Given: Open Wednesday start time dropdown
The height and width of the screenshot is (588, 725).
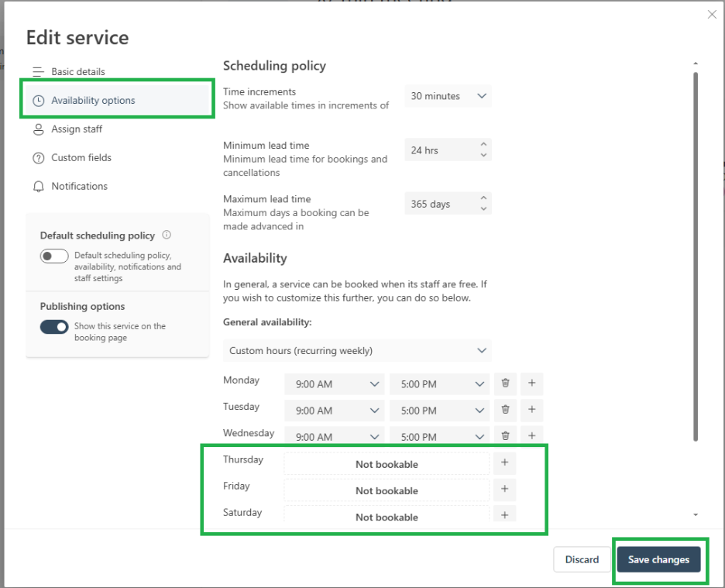Looking at the screenshot, I should pyautogui.click(x=335, y=436).
